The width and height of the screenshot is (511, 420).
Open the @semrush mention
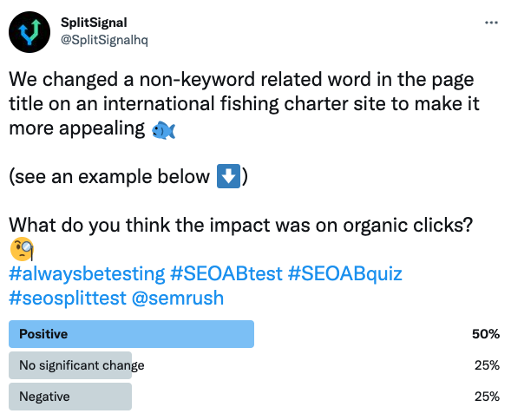(x=178, y=298)
